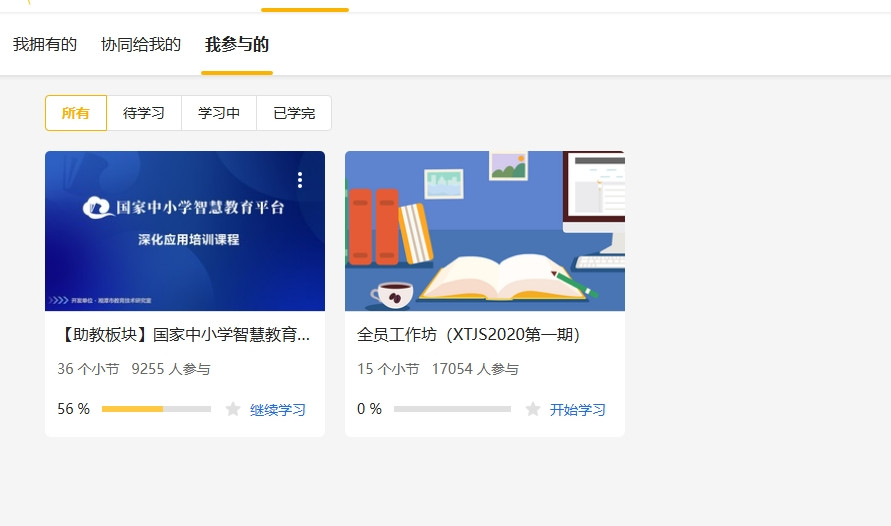Star the 全员工作坊 course as favorite
The image size is (891, 526).
click(533, 409)
